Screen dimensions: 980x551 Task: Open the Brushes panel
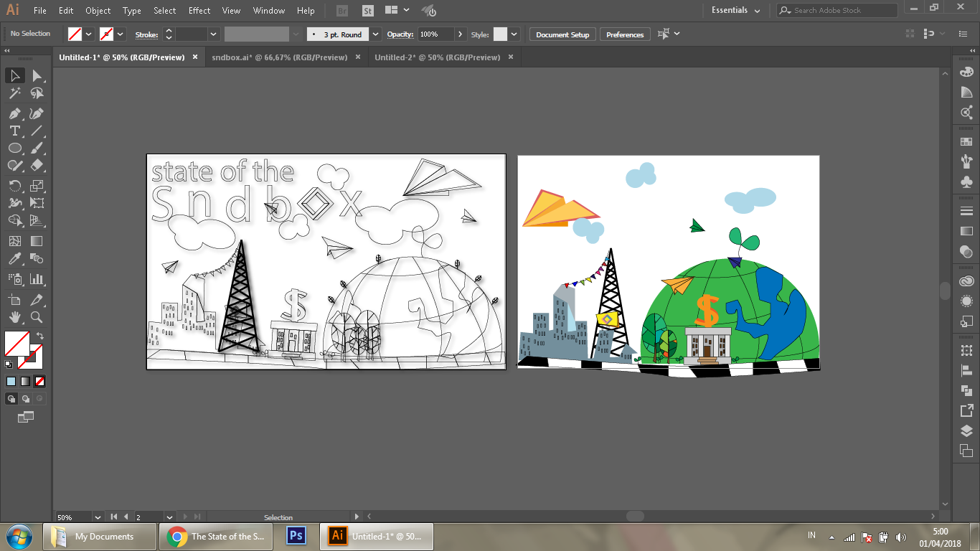tap(966, 162)
